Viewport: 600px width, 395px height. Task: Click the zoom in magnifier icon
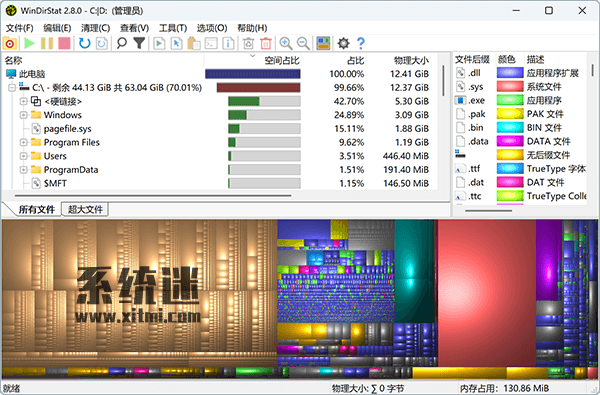click(286, 43)
